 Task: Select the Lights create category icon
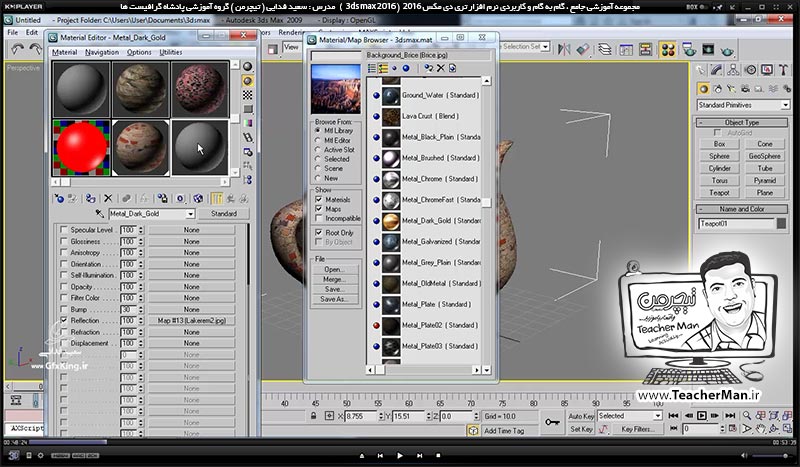click(731, 89)
